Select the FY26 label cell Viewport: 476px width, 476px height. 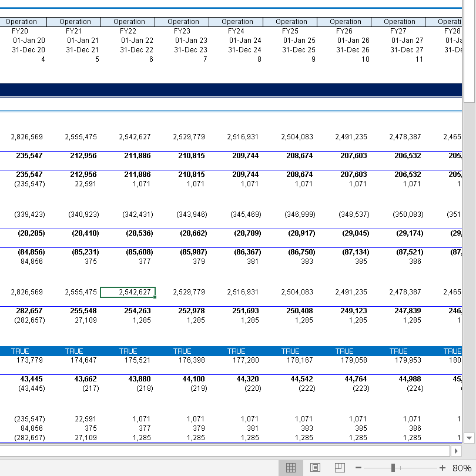[344, 31]
